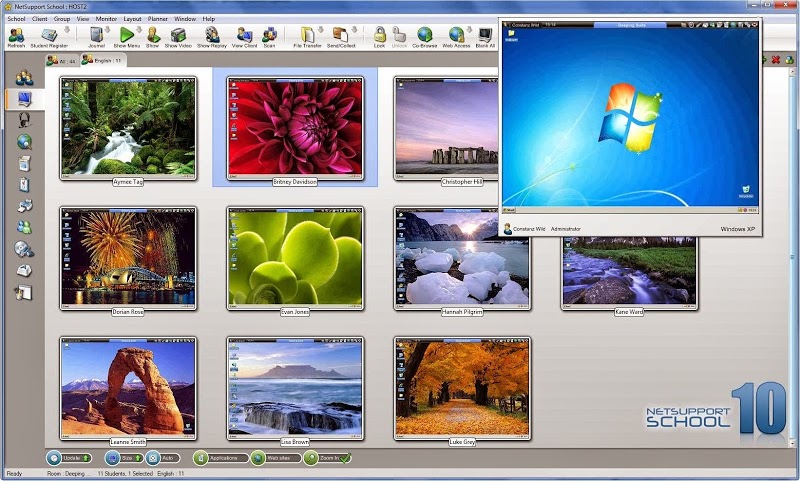This screenshot has width=800, height=481.
Task: Open the Window menu
Action: point(185,19)
